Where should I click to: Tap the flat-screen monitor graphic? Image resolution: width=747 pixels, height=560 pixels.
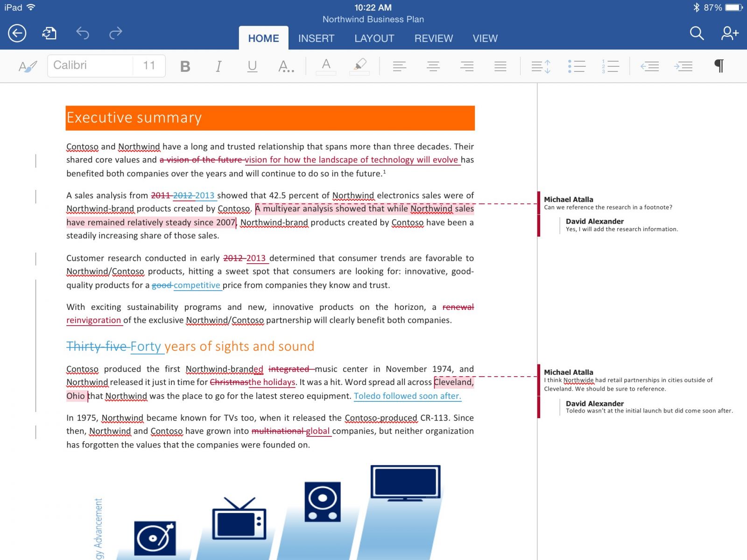pyautogui.click(x=406, y=483)
